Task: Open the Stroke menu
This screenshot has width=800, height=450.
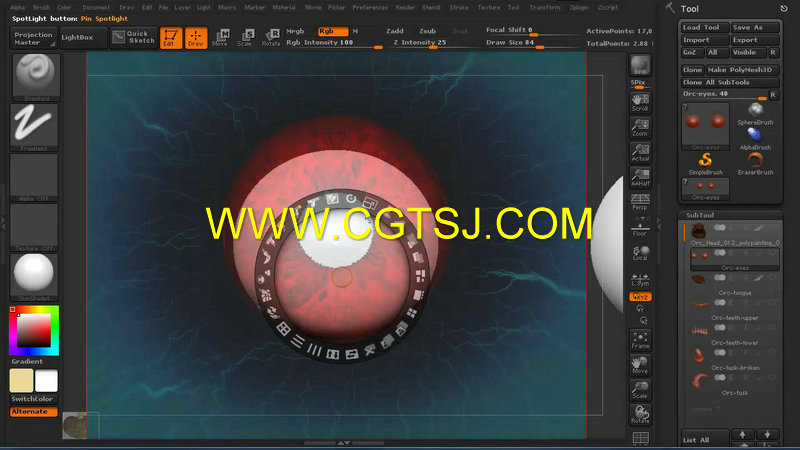Action: [x=459, y=8]
